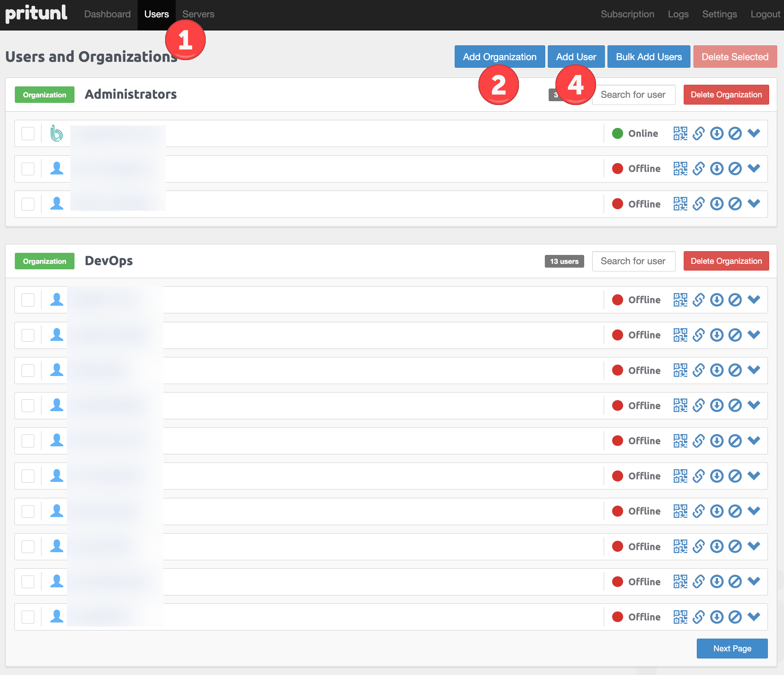Tick checkbox of Administrators' second user
The image size is (784, 675).
click(28, 169)
